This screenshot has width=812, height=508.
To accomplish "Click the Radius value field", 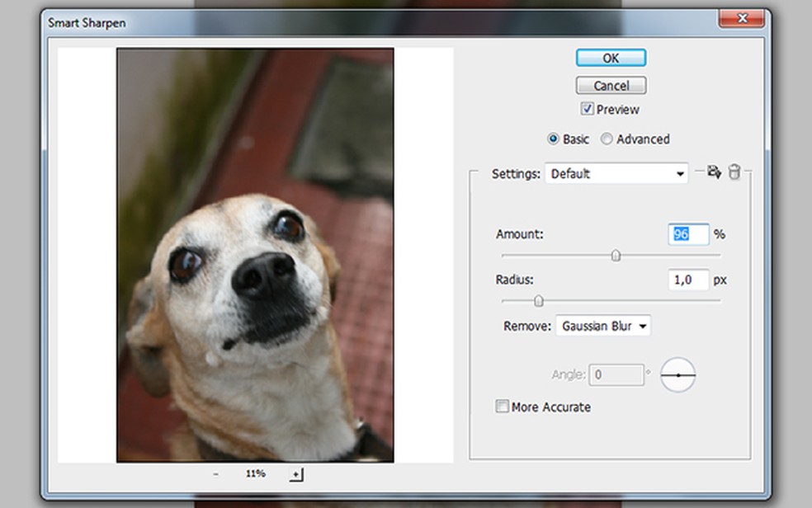I will click(688, 280).
